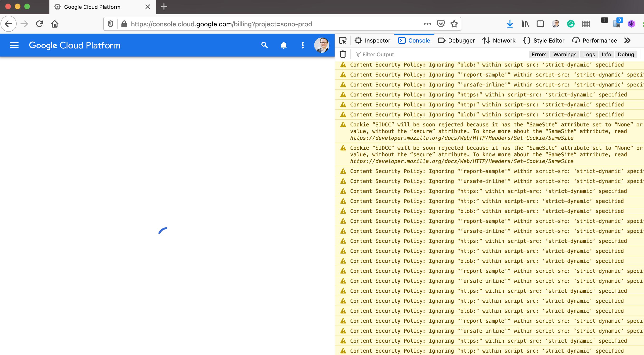Reload the current page

pos(39,24)
